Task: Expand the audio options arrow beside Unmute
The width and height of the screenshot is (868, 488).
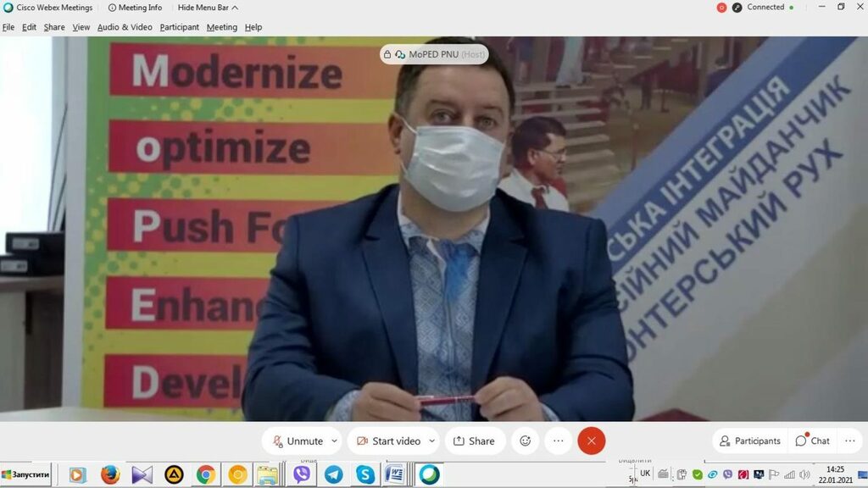Action: 335,441
